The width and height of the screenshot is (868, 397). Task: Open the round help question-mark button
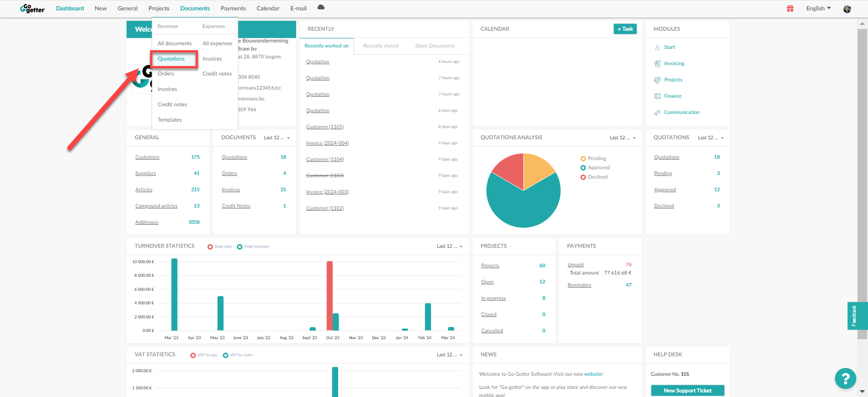[x=845, y=378]
